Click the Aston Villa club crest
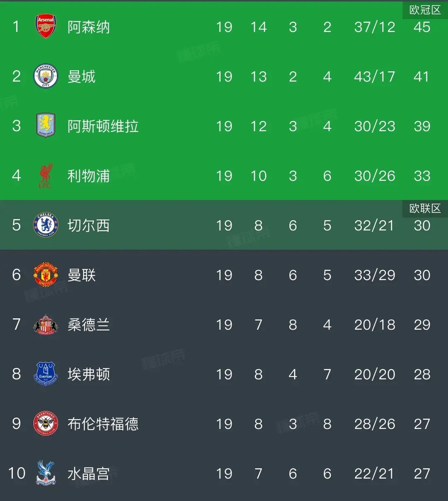The height and width of the screenshot is (501, 448). click(46, 126)
